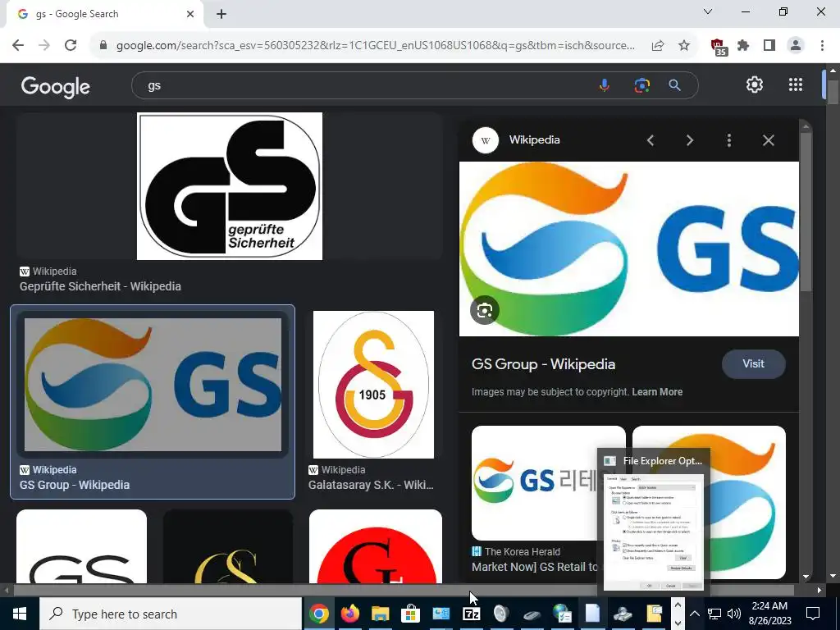Select the gold GS logo on black thumbnail
Image resolution: width=840 pixels, height=630 pixels.
pyautogui.click(x=228, y=546)
